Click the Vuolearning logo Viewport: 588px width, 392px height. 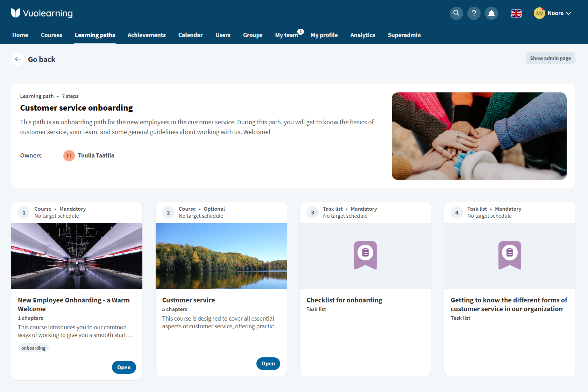(42, 13)
